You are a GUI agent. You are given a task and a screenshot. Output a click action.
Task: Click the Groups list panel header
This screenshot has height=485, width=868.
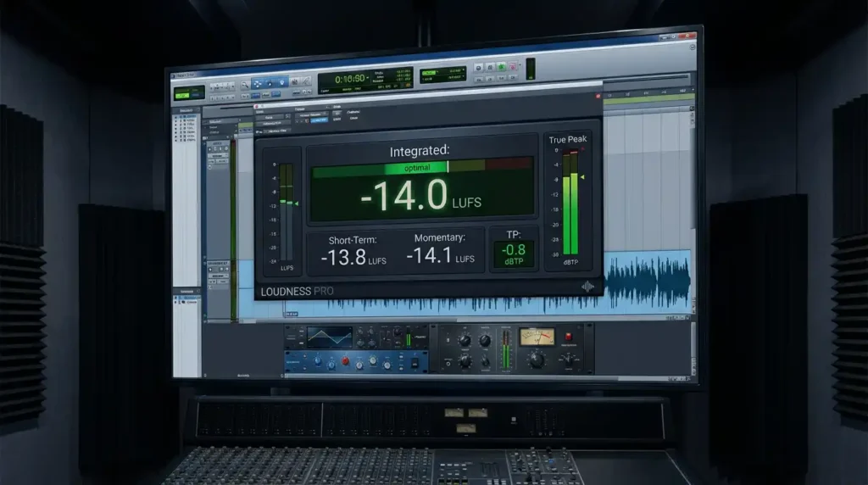[x=186, y=291]
